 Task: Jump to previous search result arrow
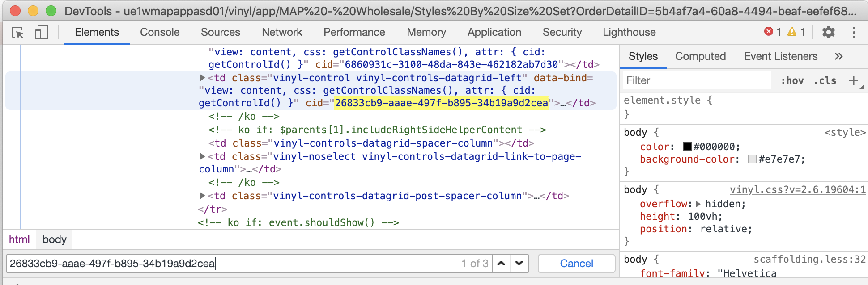501,264
